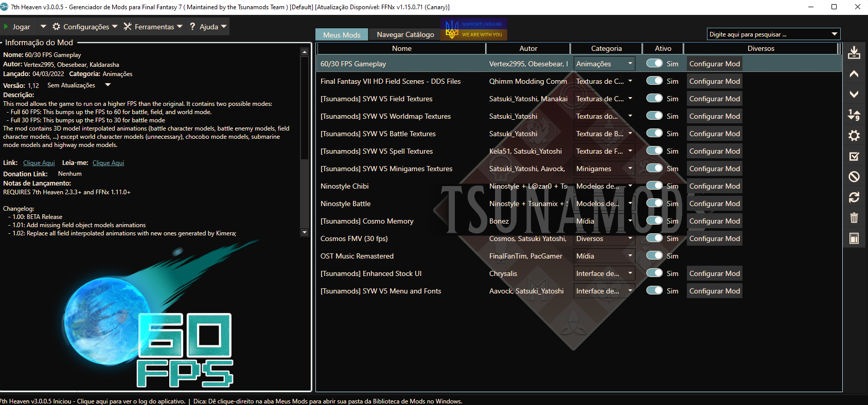Click the import mod icon in the sidebar
This screenshot has width=868, height=405.
pos(854,52)
